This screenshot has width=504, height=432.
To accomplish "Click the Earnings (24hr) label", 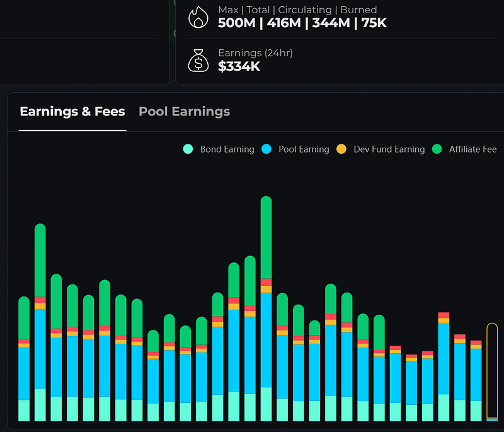I will click(255, 53).
